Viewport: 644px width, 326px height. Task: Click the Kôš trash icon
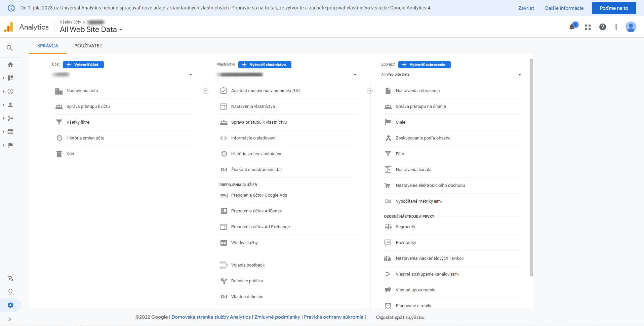(x=59, y=154)
